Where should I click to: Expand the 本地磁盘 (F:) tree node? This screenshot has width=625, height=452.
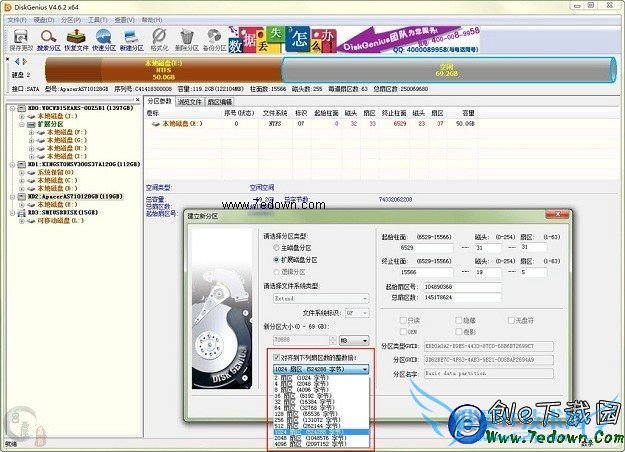(x=32, y=132)
